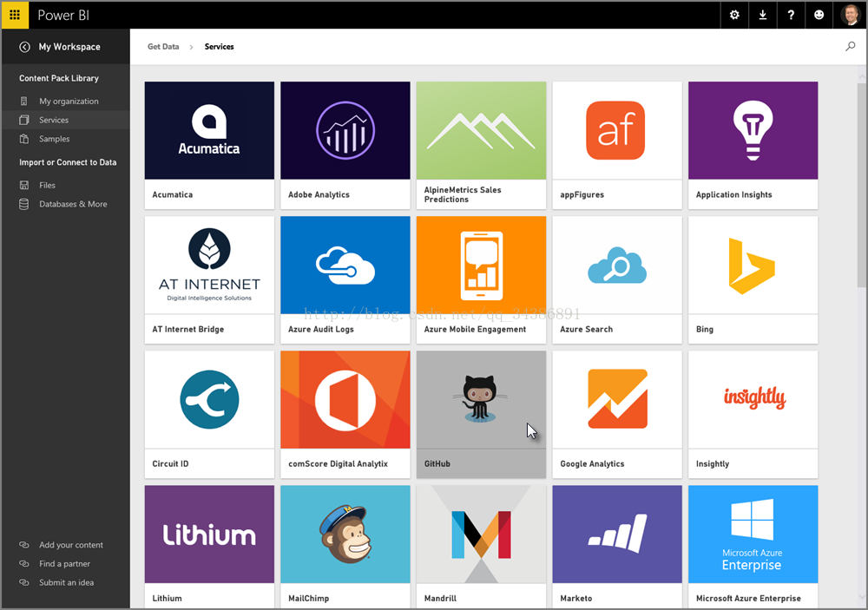Click the Google Analytics caption
This screenshot has height=610, width=868.
coord(592,464)
